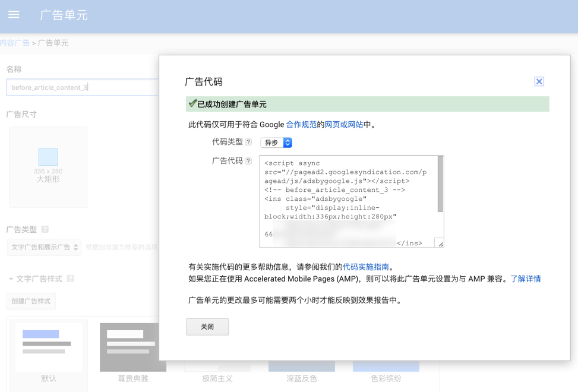This screenshot has width=578, height=392.
Task: Open 文字广告和展示广告 dropdown
Action: (x=44, y=247)
